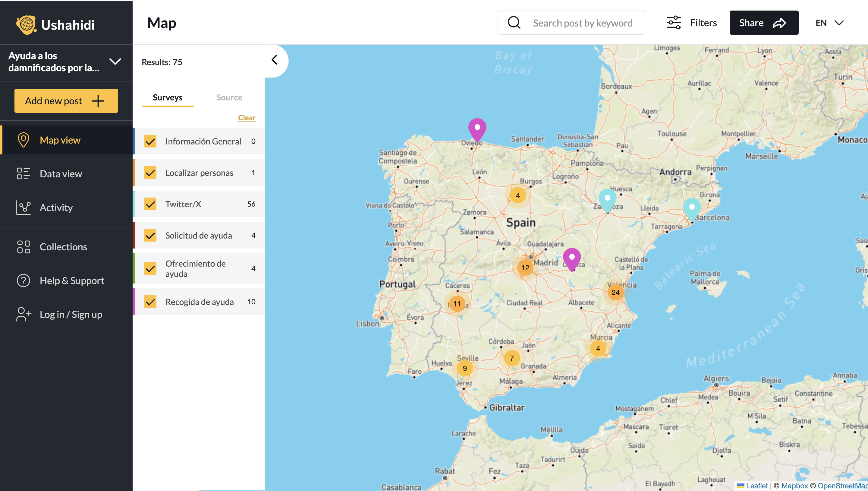Click the magenta pin near Oviedo
This screenshot has width=868, height=491.
(477, 130)
